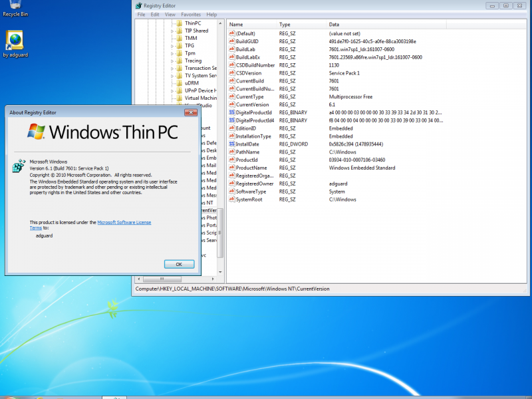The width and height of the screenshot is (532, 399).
Task: Open the Help menu
Action: [x=211, y=15]
